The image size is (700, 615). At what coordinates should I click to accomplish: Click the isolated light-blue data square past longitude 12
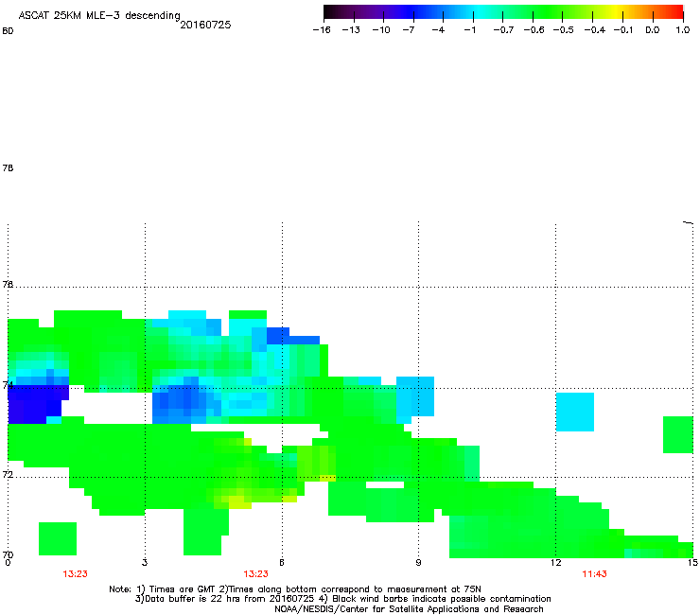pyautogui.click(x=575, y=412)
